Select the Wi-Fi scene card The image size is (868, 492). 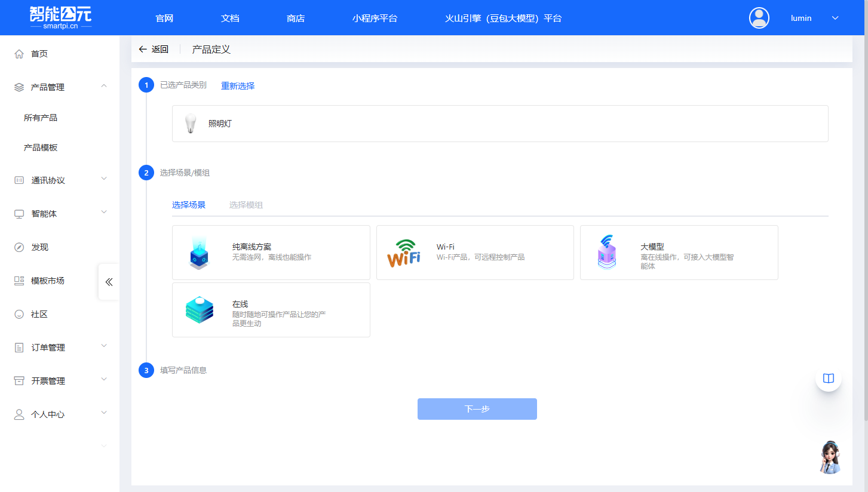pos(474,252)
